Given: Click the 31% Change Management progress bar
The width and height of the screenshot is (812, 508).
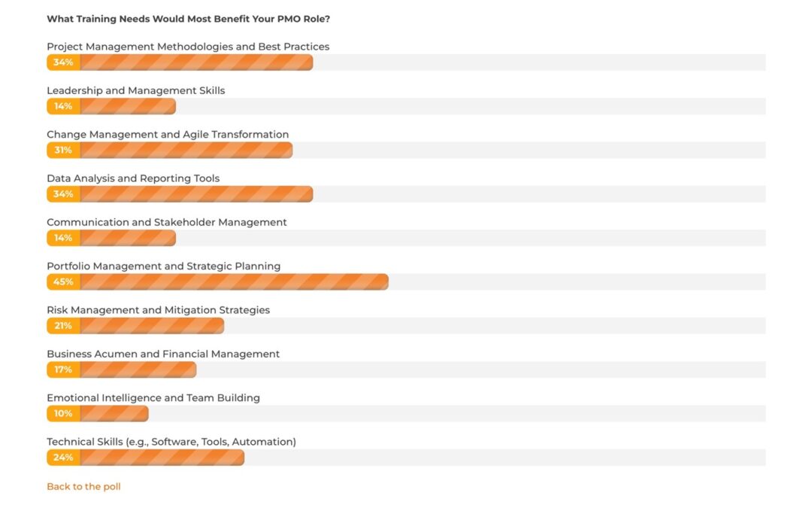Looking at the screenshot, I should pyautogui.click(x=169, y=150).
